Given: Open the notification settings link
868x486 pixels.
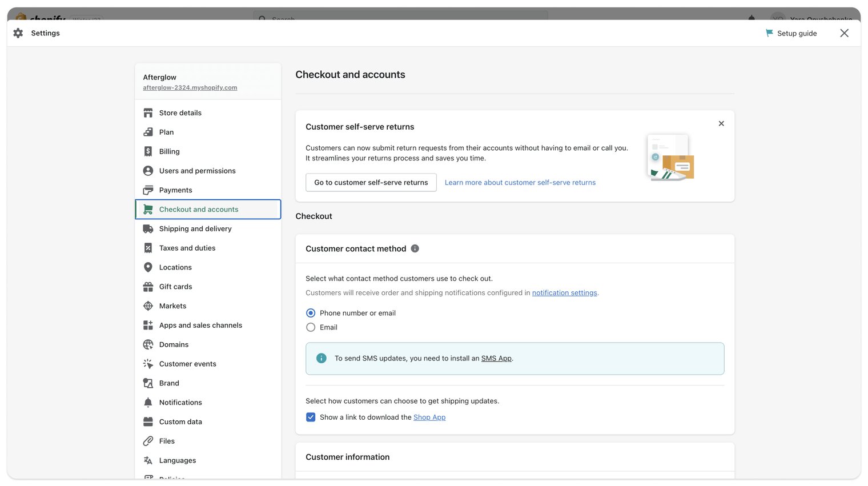Looking at the screenshot, I should pyautogui.click(x=564, y=293).
